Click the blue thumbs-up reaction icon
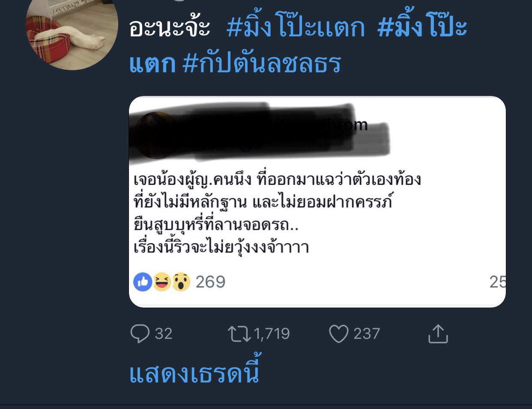 click(x=143, y=282)
